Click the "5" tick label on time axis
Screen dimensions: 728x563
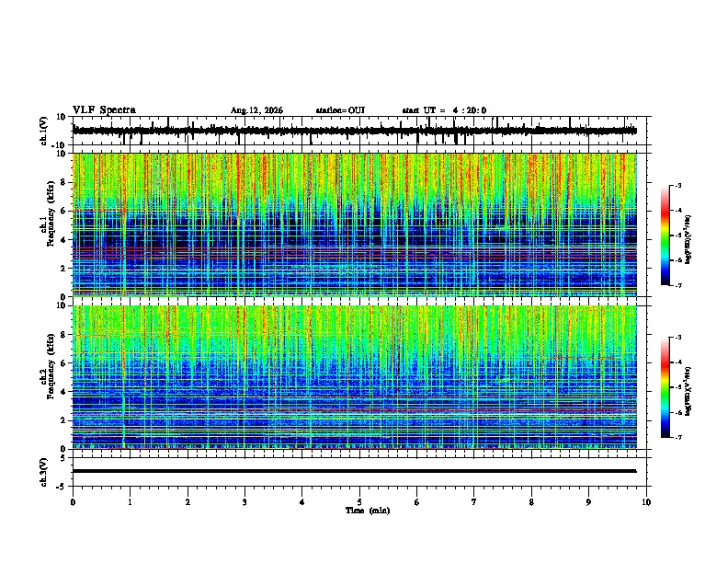tap(359, 502)
